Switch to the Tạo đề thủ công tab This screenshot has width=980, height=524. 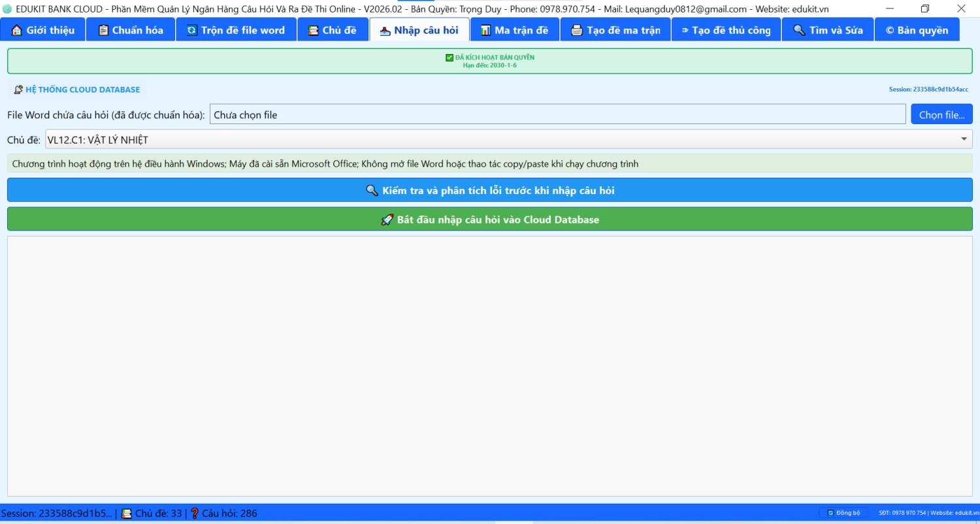pyautogui.click(x=725, y=30)
